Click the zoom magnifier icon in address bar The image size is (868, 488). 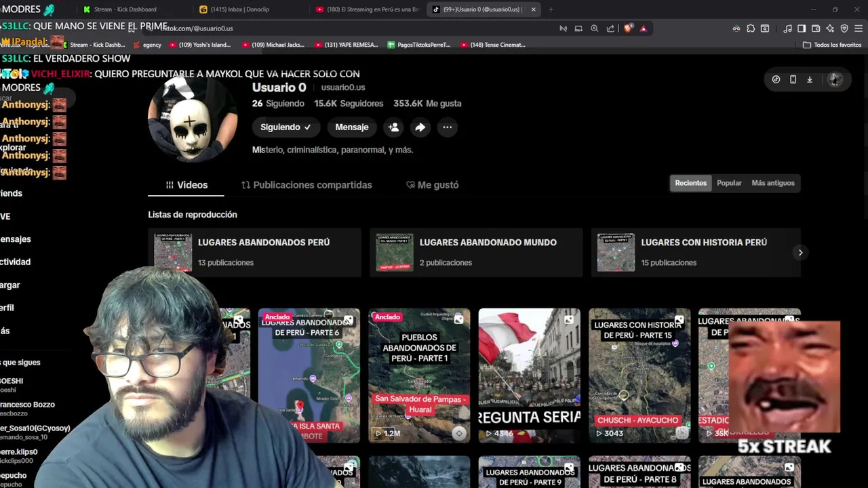595,28
